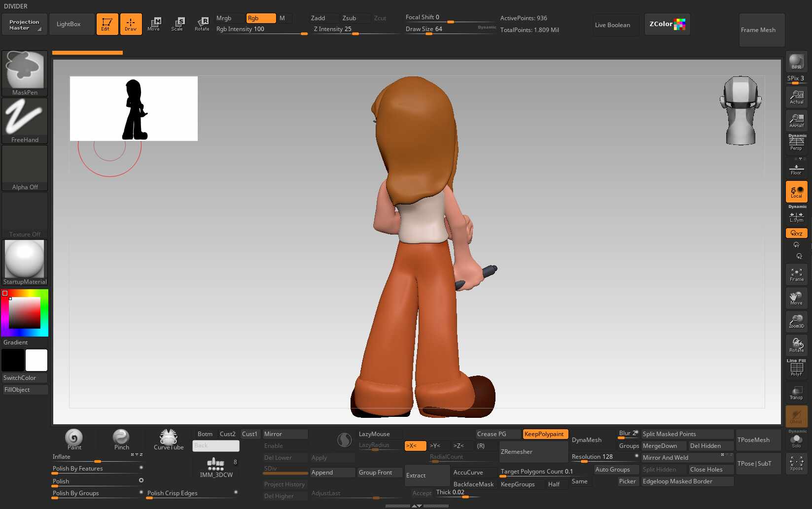This screenshot has width=812, height=509.
Task: Click the BPR render icon
Action: (796, 62)
